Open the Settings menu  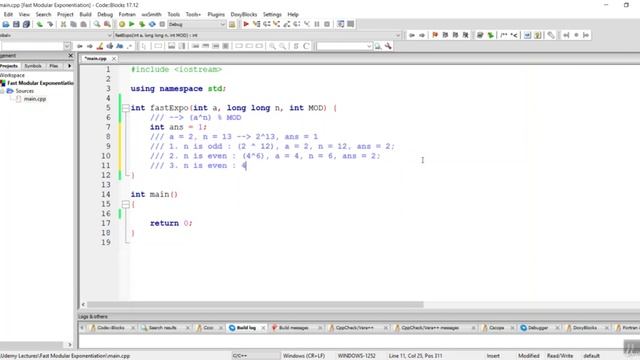[272, 14]
